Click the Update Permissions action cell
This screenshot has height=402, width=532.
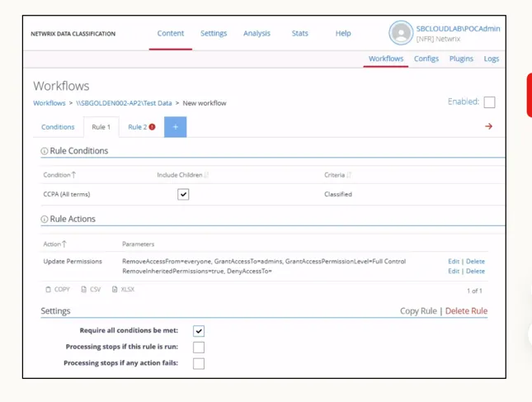point(73,262)
